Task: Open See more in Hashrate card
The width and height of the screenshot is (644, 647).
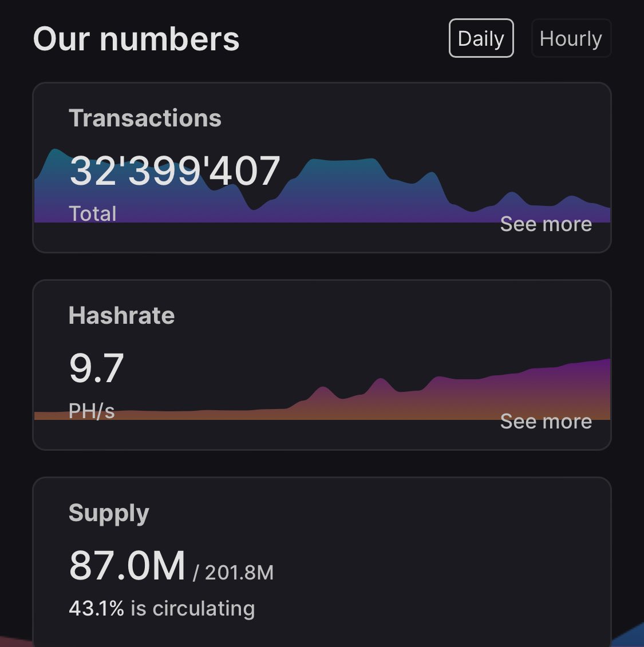Action: click(x=546, y=421)
